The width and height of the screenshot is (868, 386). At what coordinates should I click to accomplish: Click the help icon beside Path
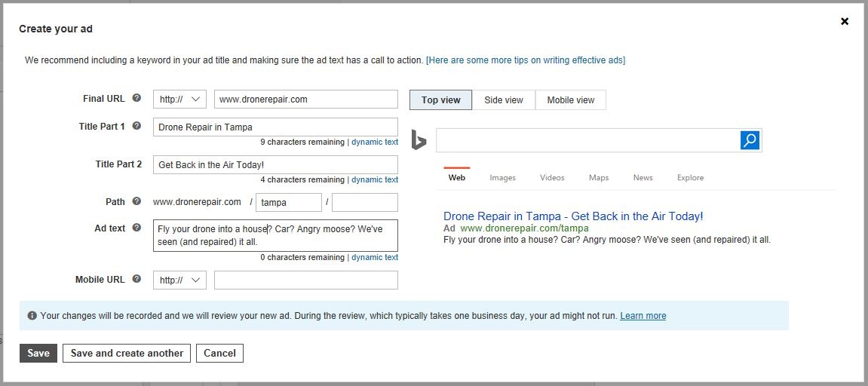pyautogui.click(x=136, y=201)
